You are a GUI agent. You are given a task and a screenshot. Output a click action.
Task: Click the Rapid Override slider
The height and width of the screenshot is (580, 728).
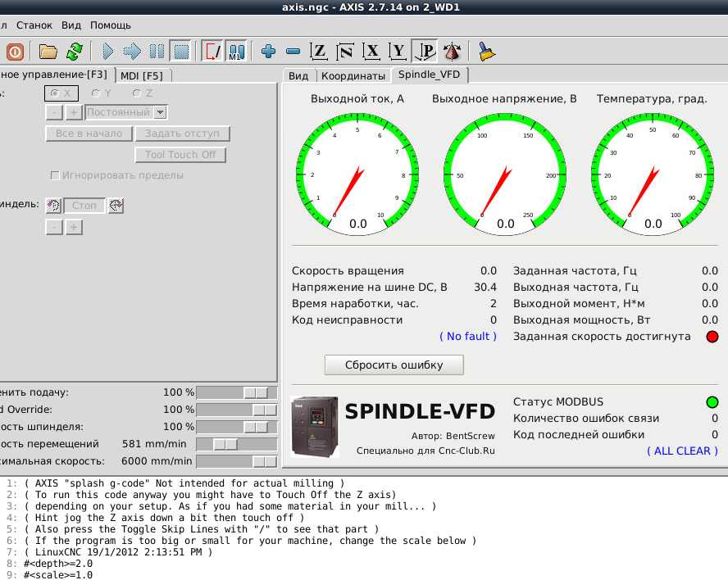point(237,410)
